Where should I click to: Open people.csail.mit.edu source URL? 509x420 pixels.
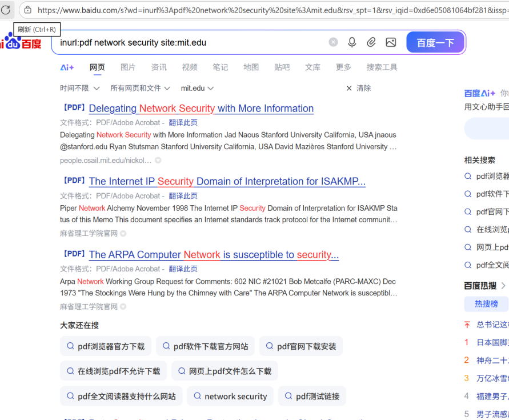(106, 161)
